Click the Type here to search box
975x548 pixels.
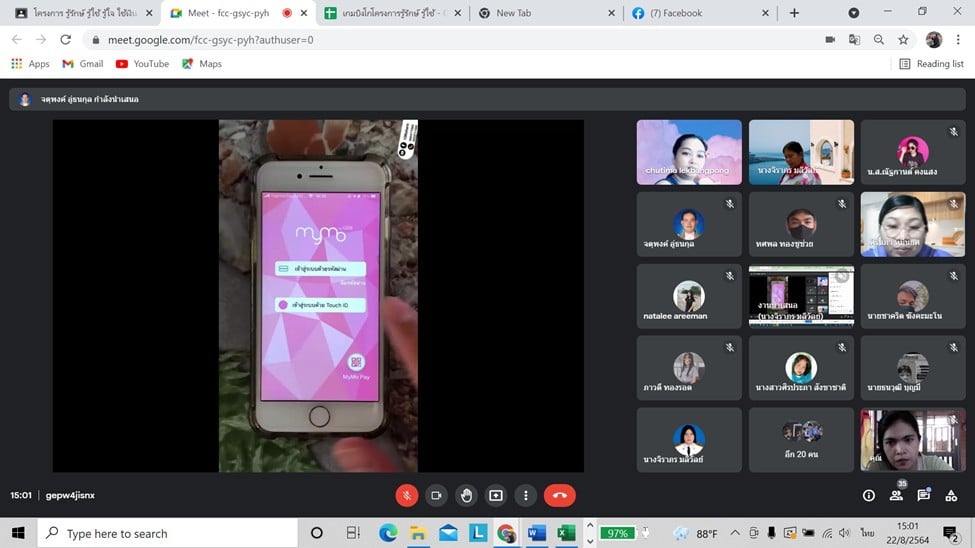[x=168, y=533]
